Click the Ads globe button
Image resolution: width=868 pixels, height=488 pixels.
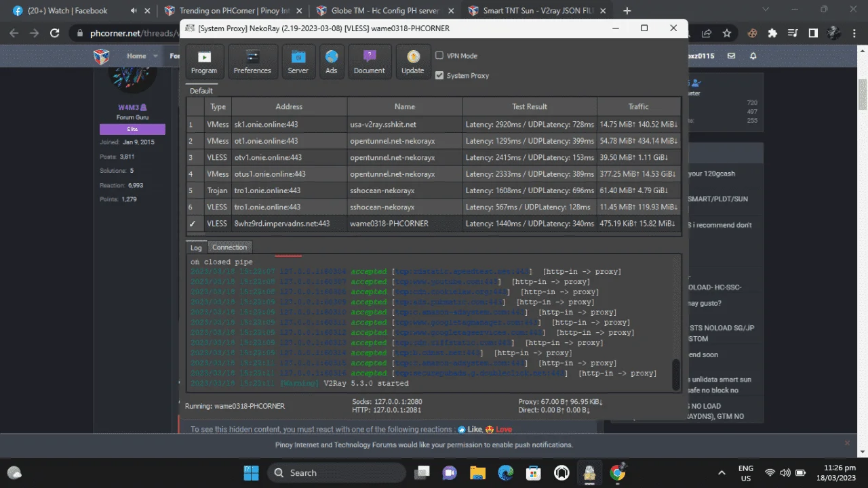(331, 62)
